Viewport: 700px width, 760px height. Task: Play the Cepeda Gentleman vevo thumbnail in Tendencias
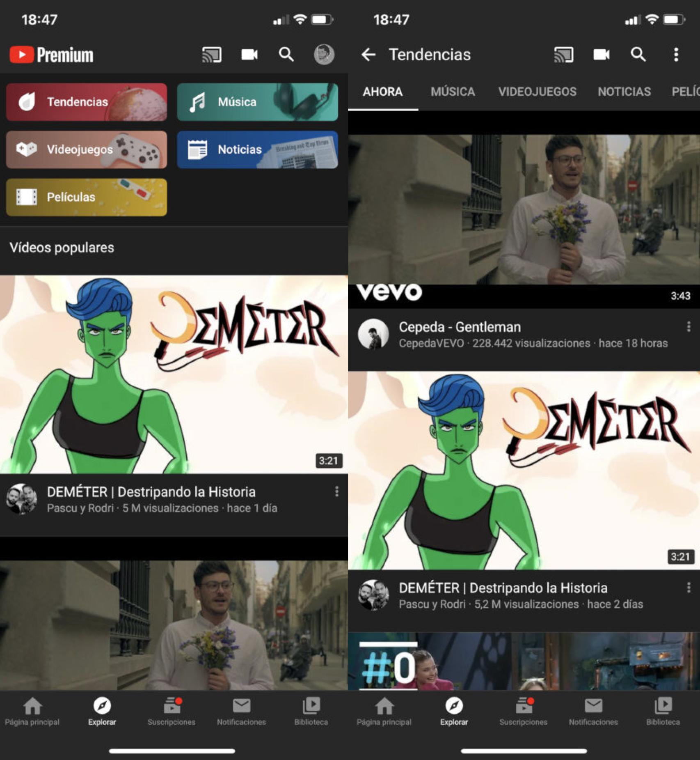click(524, 210)
